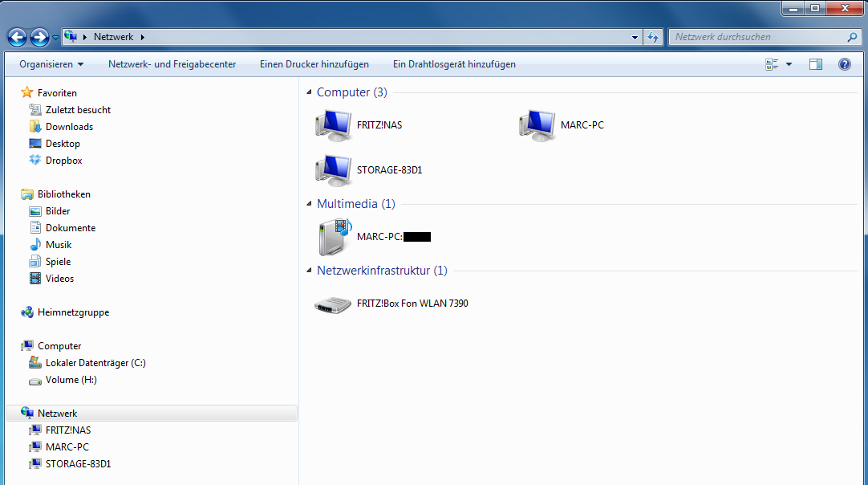Click the Help question mark icon
The image size is (868, 485).
(844, 64)
